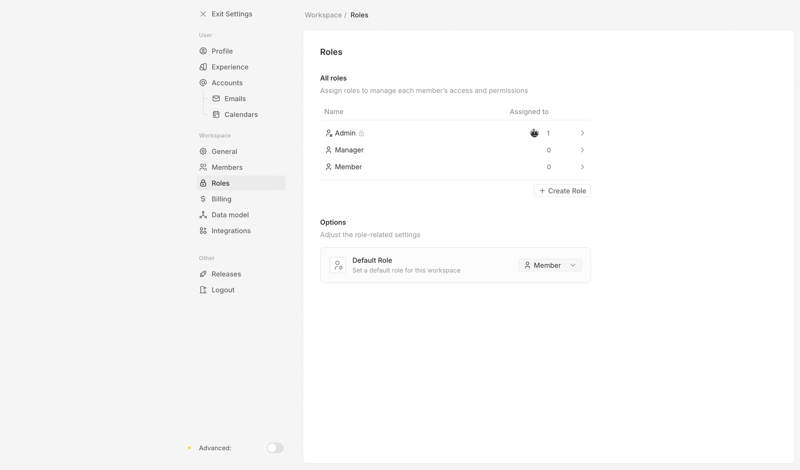
Task: Click the Members people icon
Action: click(203, 167)
